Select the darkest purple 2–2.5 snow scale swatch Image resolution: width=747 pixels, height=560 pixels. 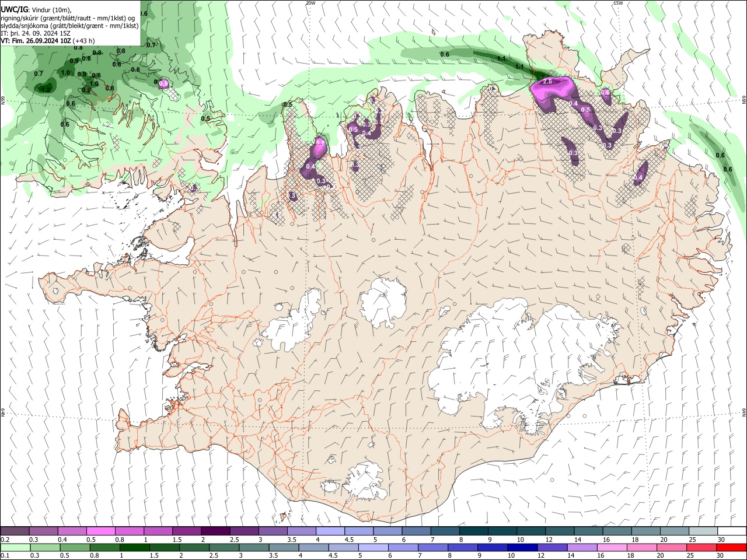pos(215,531)
